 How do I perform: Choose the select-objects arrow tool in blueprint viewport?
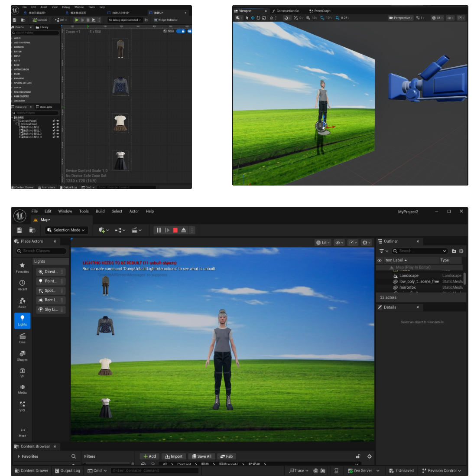247,18
